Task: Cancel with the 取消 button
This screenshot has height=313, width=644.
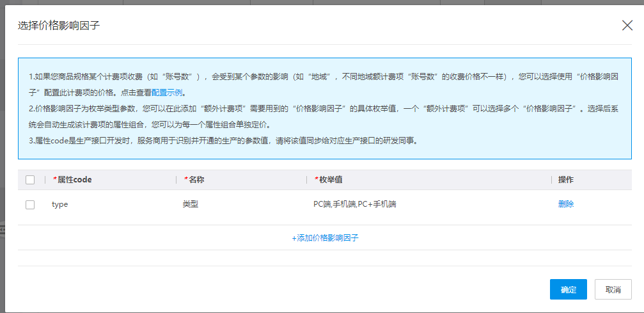Action: [x=613, y=289]
